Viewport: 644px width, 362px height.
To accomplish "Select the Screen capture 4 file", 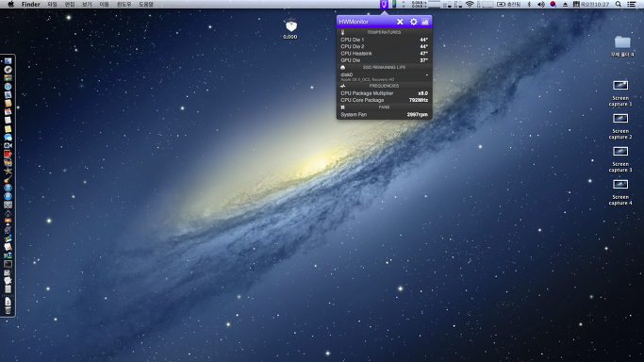I will 620,191.
